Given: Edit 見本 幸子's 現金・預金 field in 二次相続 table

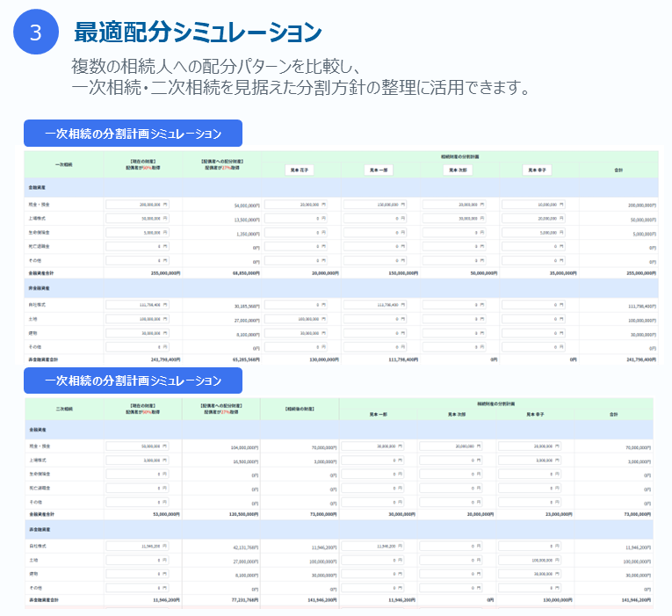Looking at the screenshot, I should click(530, 446).
